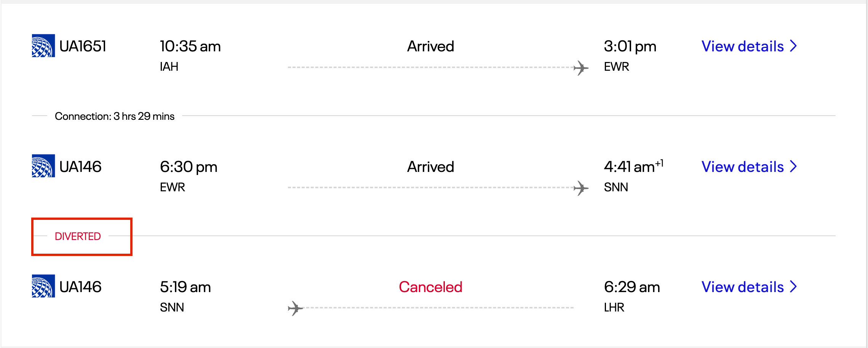Image resolution: width=868 pixels, height=348 pixels.
Task: Click the airplane icon on the canceled SNN route
Action: tap(295, 308)
